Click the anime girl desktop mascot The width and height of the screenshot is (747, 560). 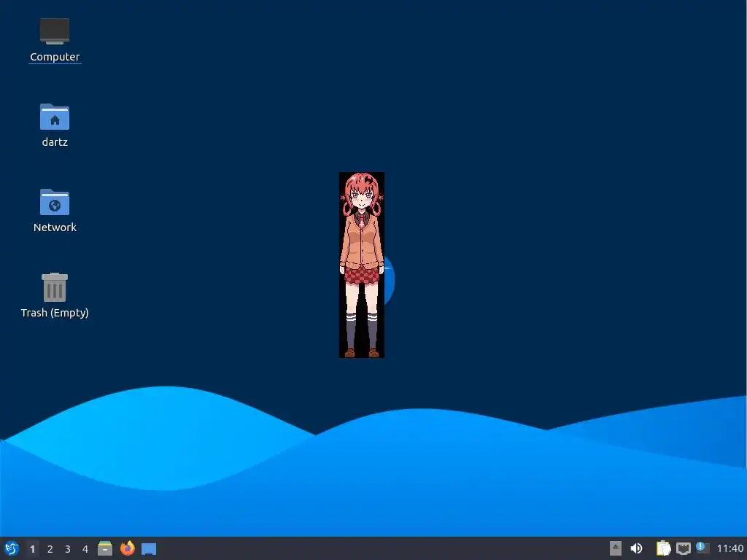click(362, 265)
